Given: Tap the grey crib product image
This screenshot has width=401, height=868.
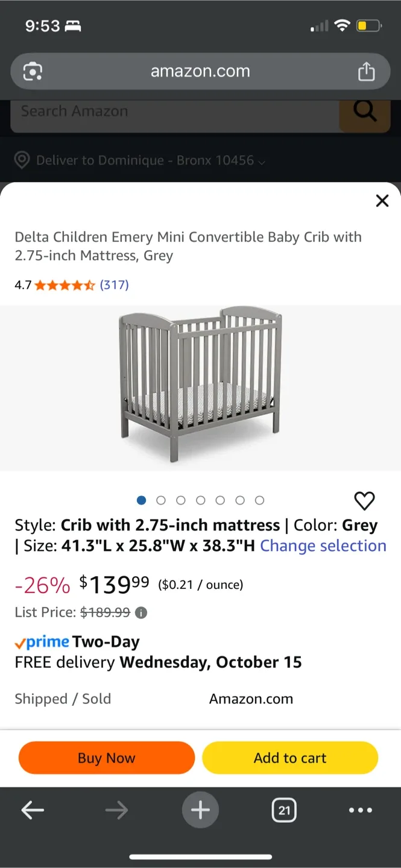Looking at the screenshot, I should (200, 386).
